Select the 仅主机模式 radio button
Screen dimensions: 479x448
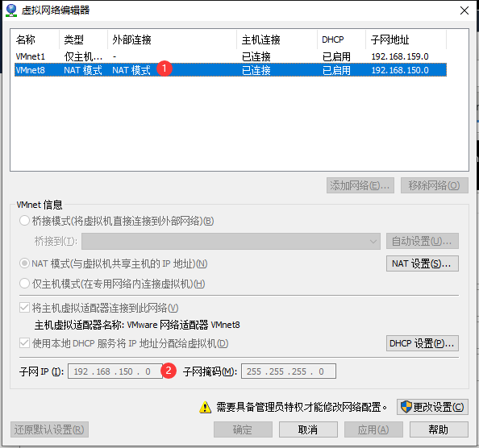click(x=24, y=284)
